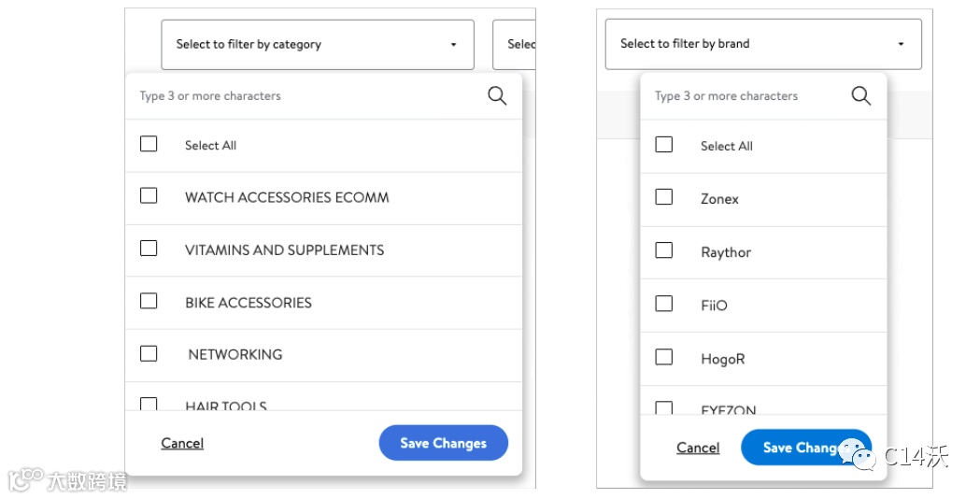
Task: Cancel the brand filter selection
Action: (x=698, y=448)
